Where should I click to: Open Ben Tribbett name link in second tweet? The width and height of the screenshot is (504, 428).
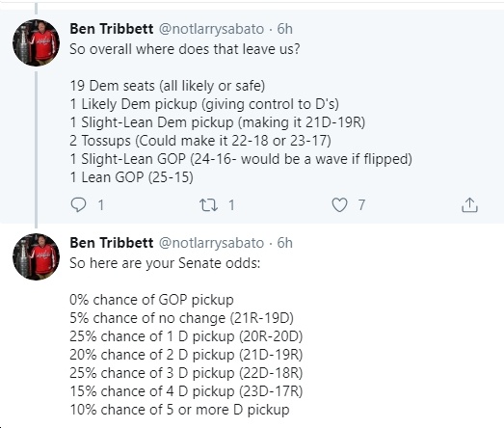tap(112, 243)
